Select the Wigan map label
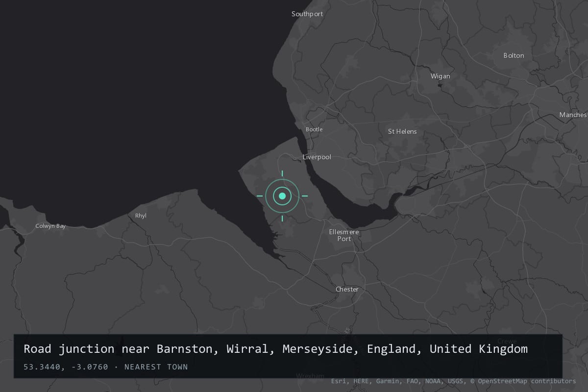 point(440,76)
